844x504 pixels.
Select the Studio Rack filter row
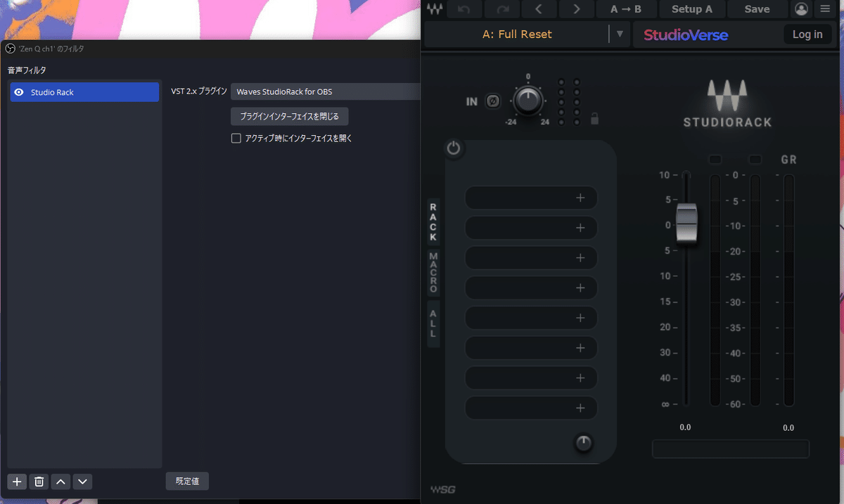pos(84,92)
